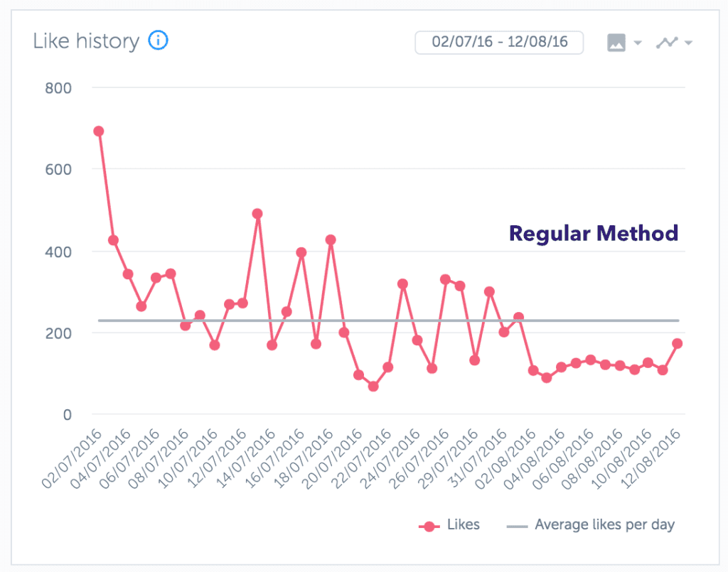Click the 20/07/2016 axis date label
This screenshot has width=728, height=572.
(331, 459)
